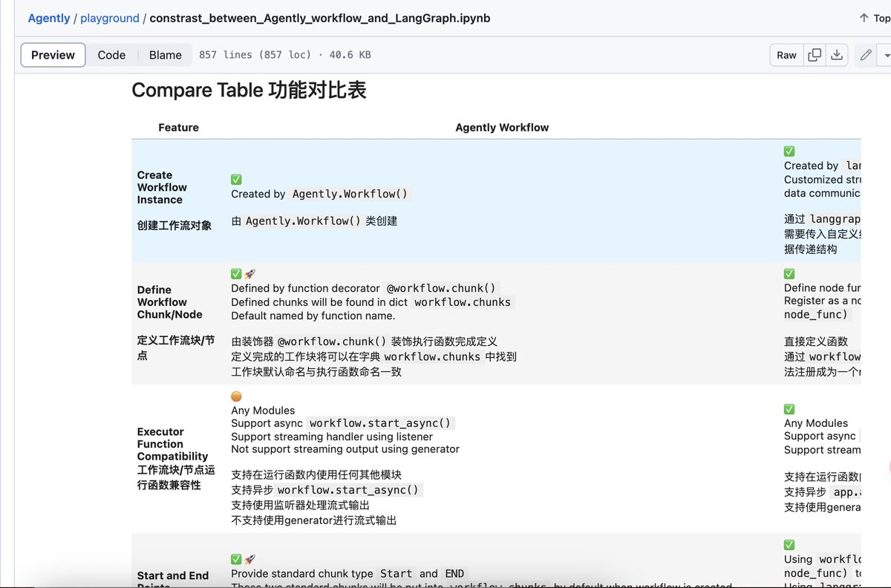Copy the raw file contents
This screenshot has height=588, width=891.
coord(815,55)
